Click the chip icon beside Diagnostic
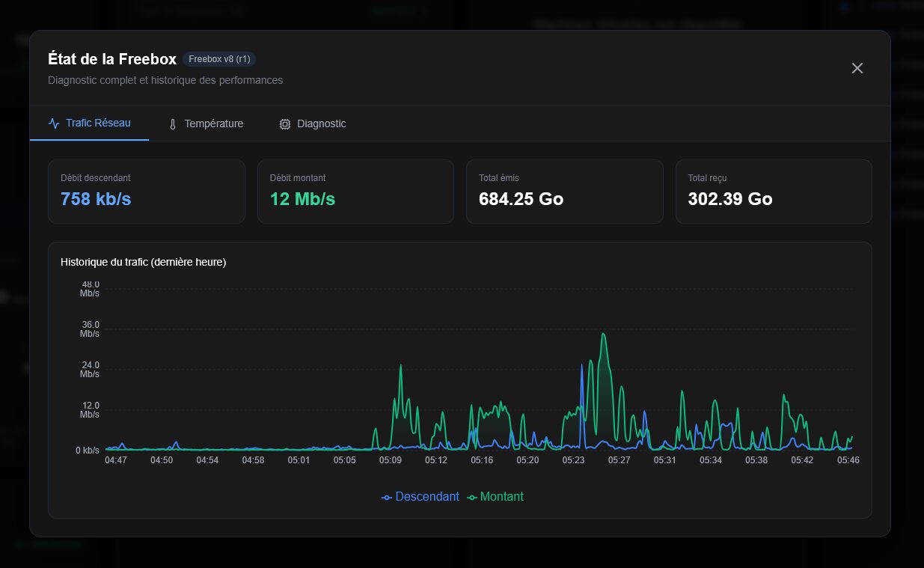Screen dimensions: 924x568 [284, 124]
